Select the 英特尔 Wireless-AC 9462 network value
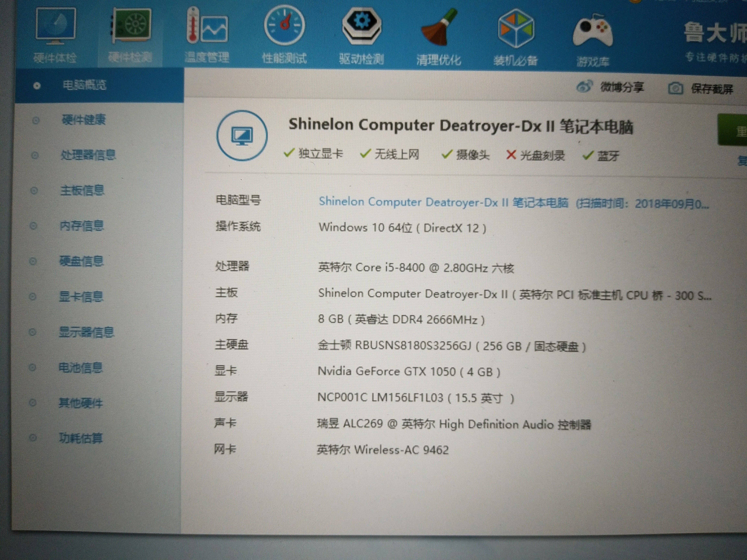The width and height of the screenshot is (747, 560). pyautogui.click(x=383, y=450)
